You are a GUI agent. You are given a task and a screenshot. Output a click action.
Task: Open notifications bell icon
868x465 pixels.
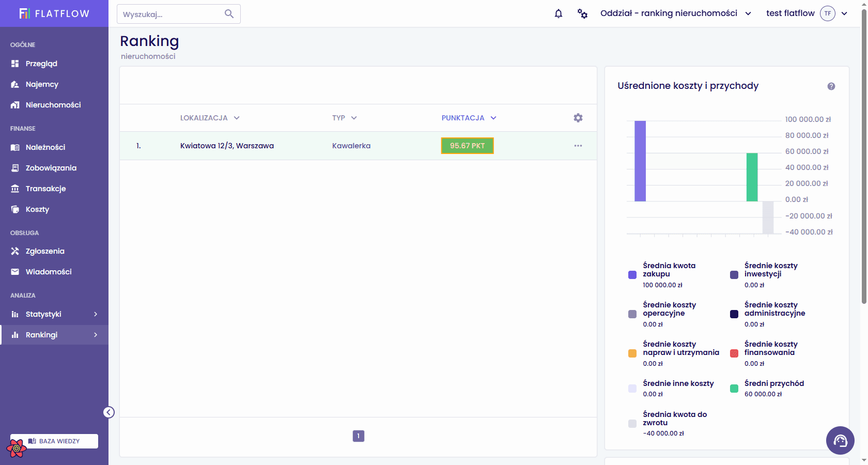(559, 13)
